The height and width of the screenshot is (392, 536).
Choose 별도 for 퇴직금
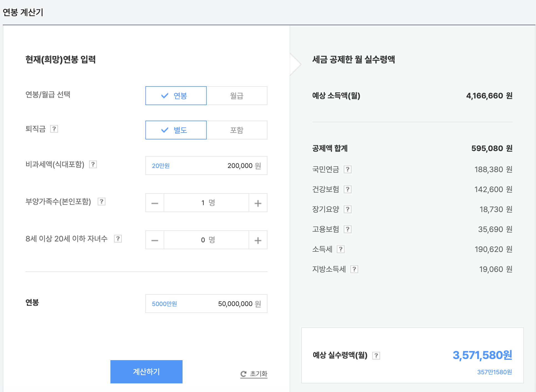(x=176, y=130)
